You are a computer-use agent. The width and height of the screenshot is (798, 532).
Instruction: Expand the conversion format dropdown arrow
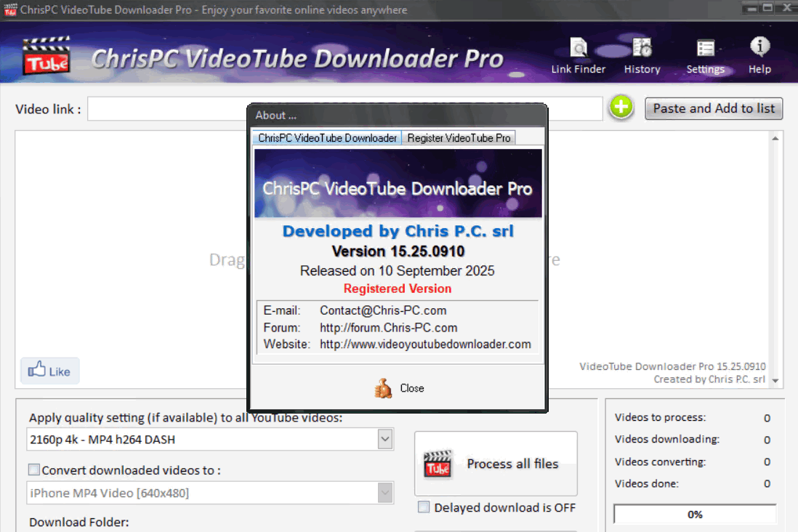coord(385,493)
